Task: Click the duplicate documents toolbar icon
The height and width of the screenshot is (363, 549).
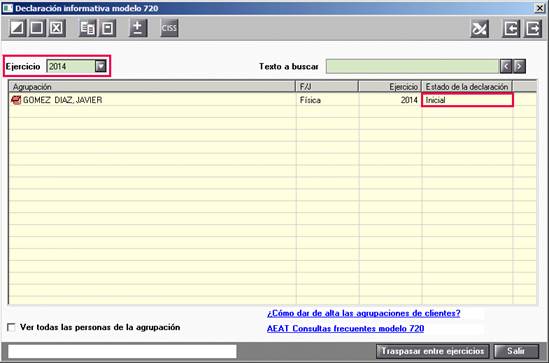Action: pyautogui.click(x=88, y=28)
